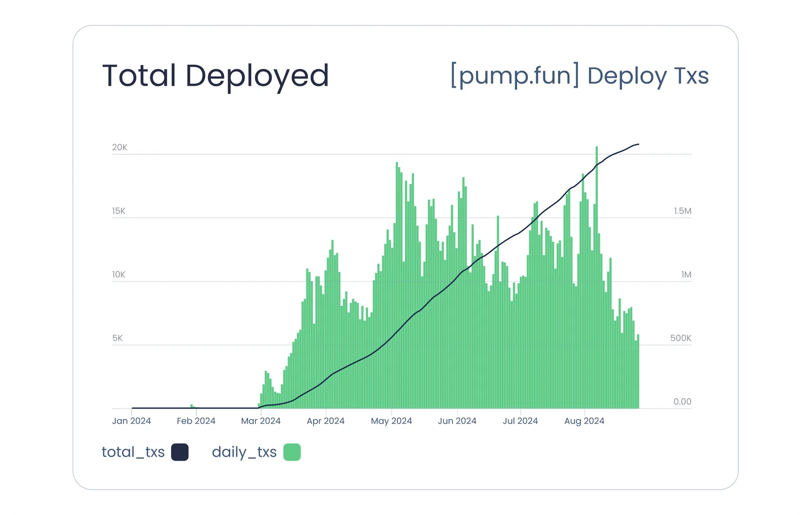This screenshot has width=812, height=515.
Task: Click the '5K' left axis label
Action: [117, 338]
